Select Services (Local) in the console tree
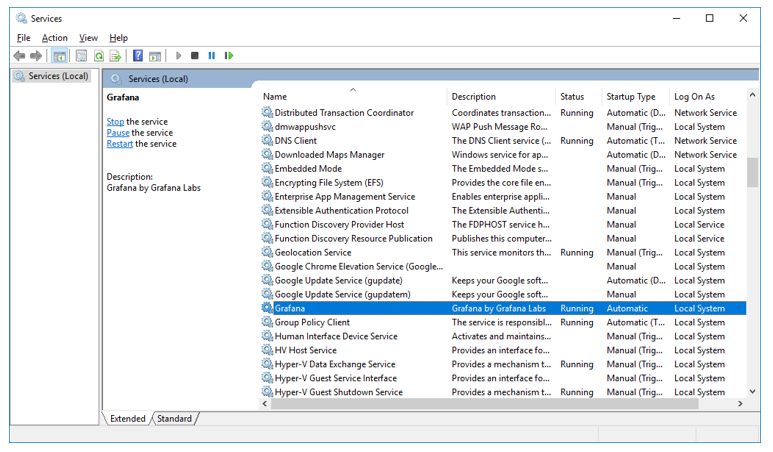Image resolution: width=773 pixels, height=452 pixels. pyautogui.click(x=52, y=76)
